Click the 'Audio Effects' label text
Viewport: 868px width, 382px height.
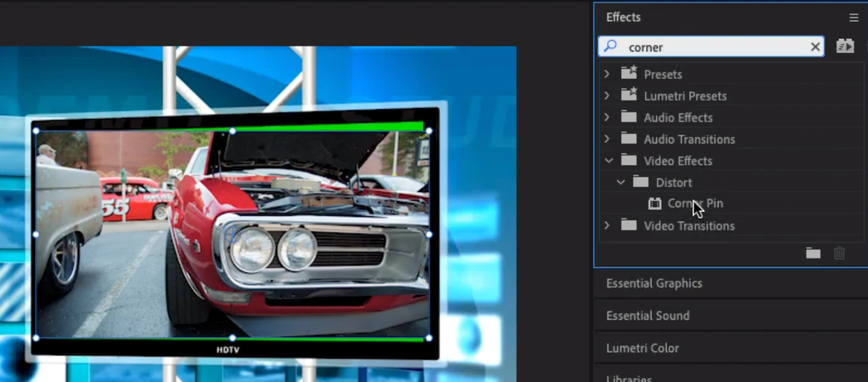(x=678, y=118)
